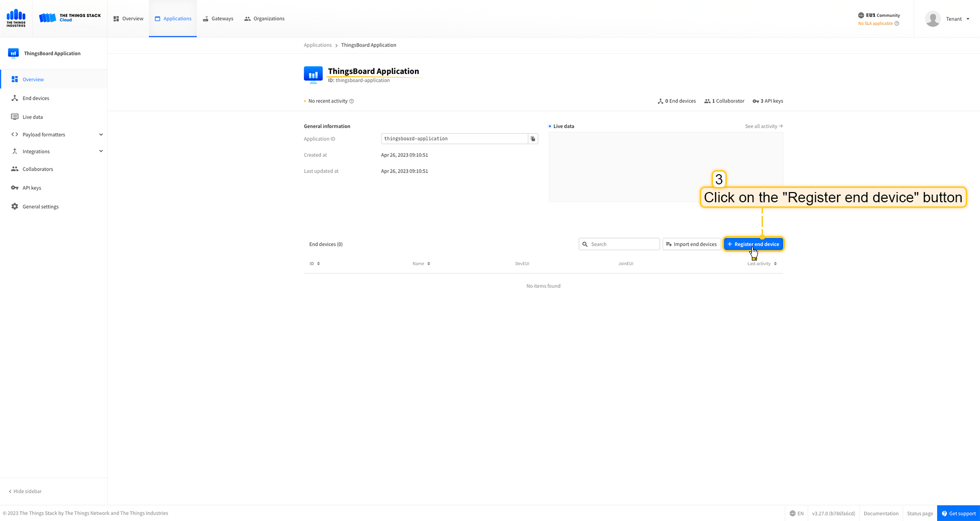Click the No SLA applicable info icon
Screen dimensions: 980x521
tap(897, 23)
